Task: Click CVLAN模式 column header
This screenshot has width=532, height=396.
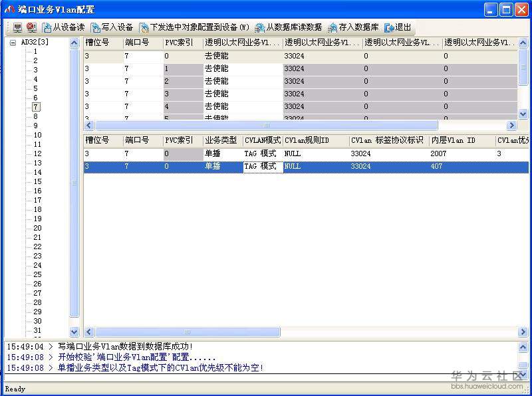Action: [263, 140]
